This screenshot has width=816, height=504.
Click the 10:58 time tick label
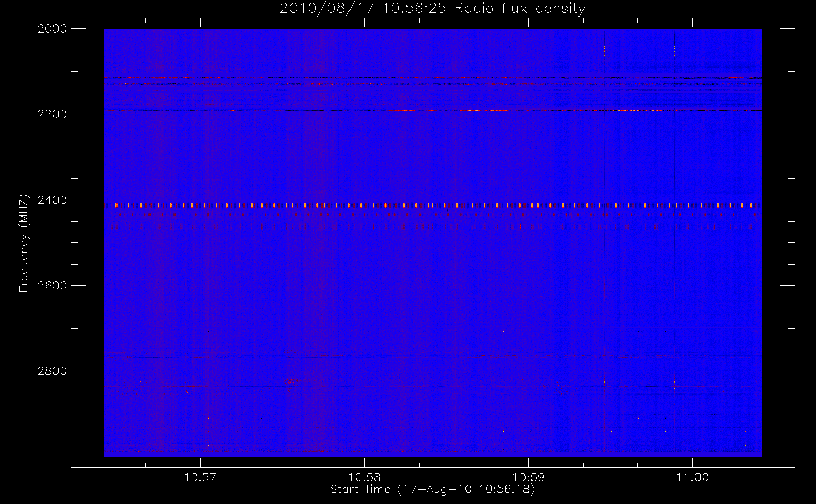364,477
